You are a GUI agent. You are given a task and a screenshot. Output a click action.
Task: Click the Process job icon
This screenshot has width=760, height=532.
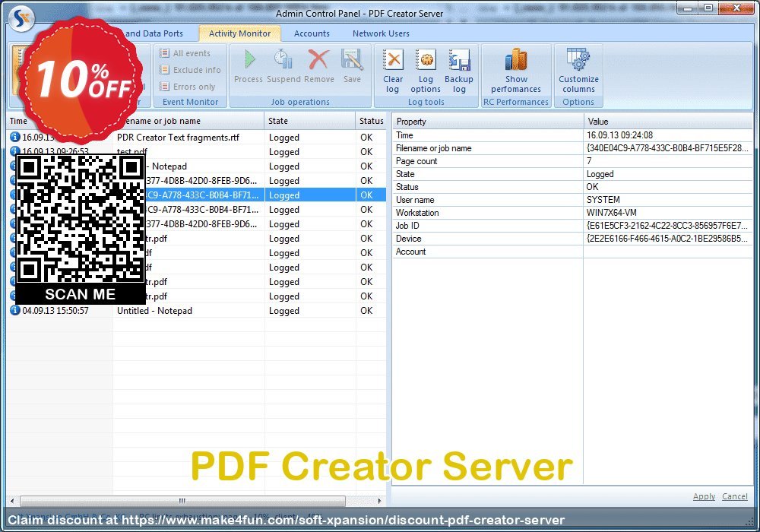pos(249,59)
